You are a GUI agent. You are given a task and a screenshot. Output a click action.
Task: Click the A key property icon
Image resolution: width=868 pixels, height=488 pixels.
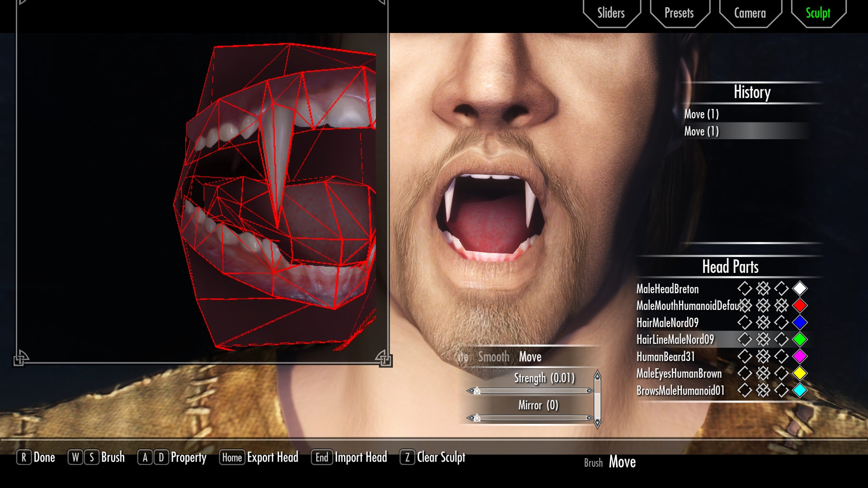point(145,457)
